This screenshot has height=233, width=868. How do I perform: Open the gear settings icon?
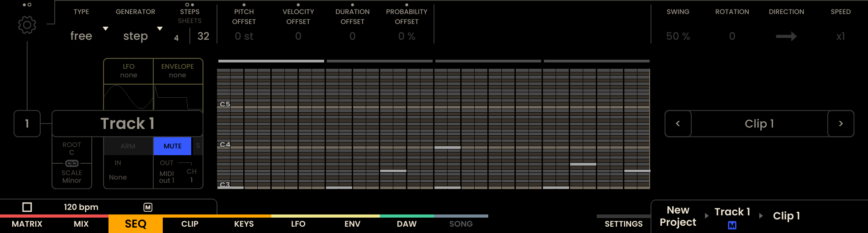(27, 25)
